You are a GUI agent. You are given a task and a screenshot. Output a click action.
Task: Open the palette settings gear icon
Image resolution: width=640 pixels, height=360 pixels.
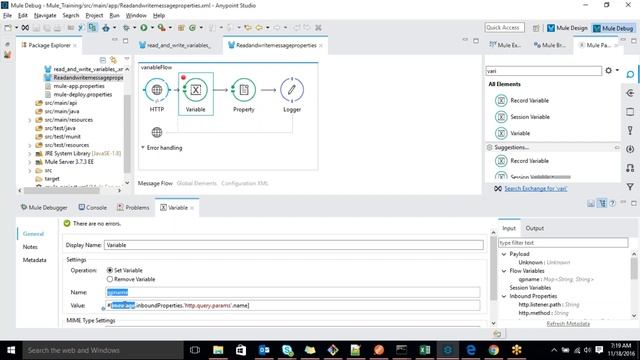coord(609,70)
